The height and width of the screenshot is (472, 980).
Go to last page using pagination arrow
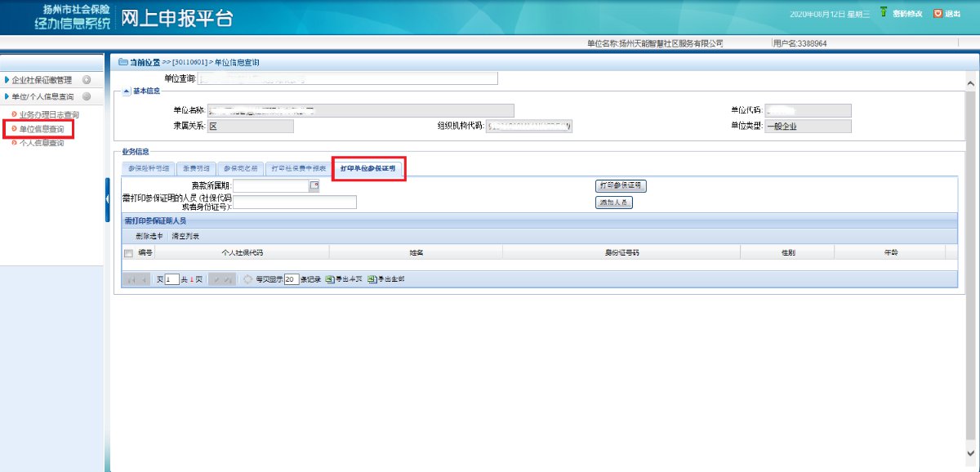point(229,279)
